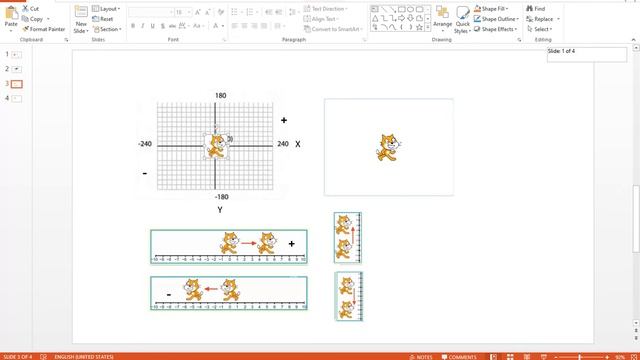The width and height of the screenshot is (640, 360).
Task: Increase the list indent level
Action: (x=279, y=12)
